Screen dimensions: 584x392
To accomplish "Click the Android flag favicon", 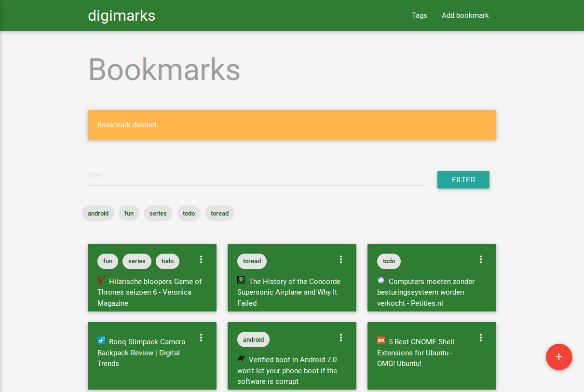I will [241, 358].
